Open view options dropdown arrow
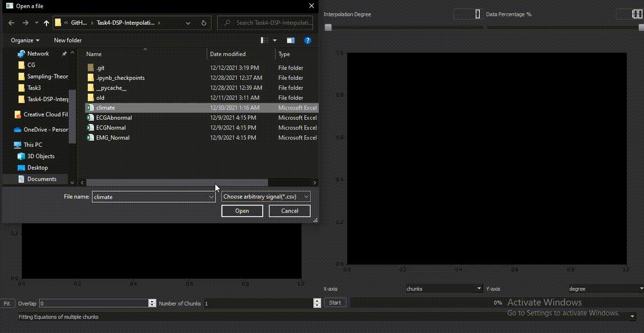Viewport: 644px width, 333px height. point(275,40)
